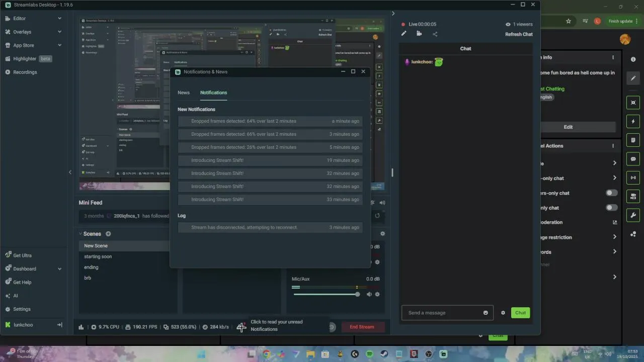Open Steam from the taskbar
This screenshot has height=362, width=644.
click(384, 354)
